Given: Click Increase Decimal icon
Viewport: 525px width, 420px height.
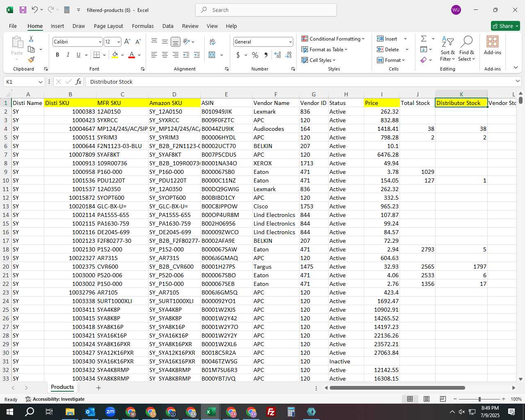Looking at the screenshot, I should 278,55.
